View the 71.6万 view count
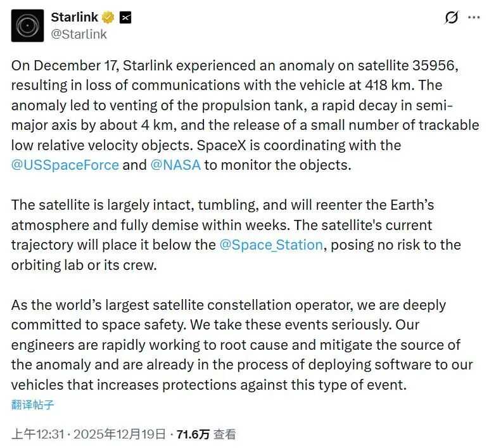This screenshot has height=448, width=489. click(x=193, y=434)
